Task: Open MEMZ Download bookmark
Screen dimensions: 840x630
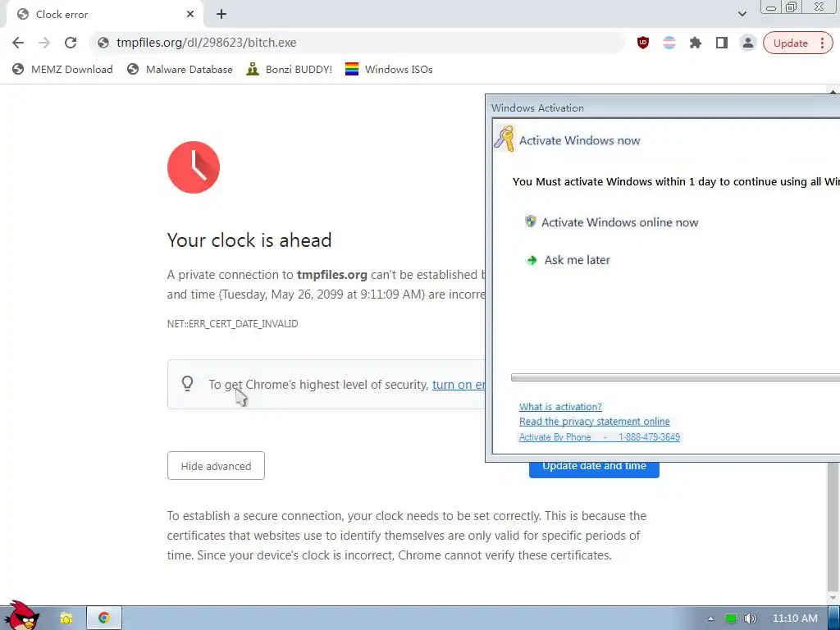Action: coord(62,69)
